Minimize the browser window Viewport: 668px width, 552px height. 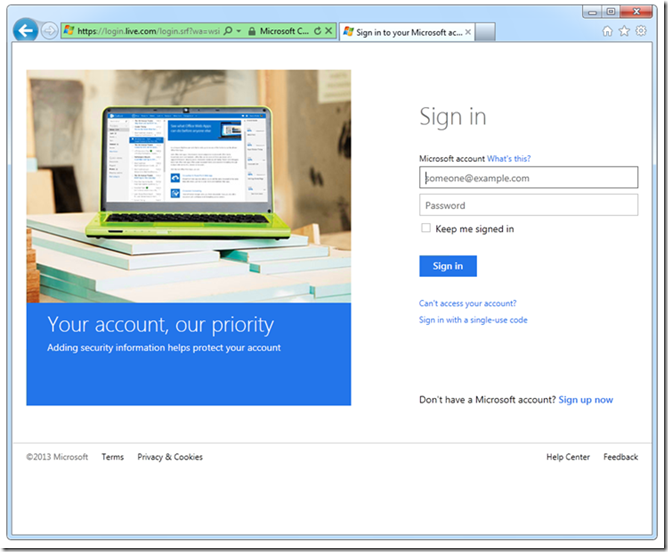[x=592, y=12]
